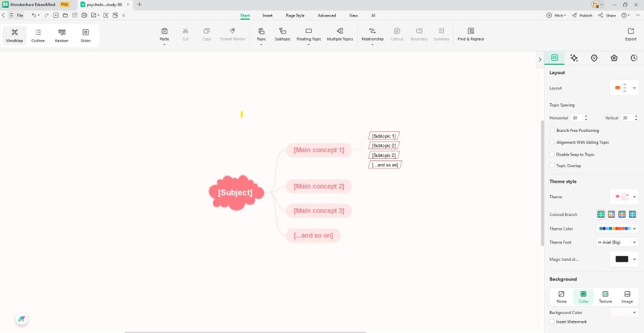Enable Topic Overlap option

tap(552, 166)
